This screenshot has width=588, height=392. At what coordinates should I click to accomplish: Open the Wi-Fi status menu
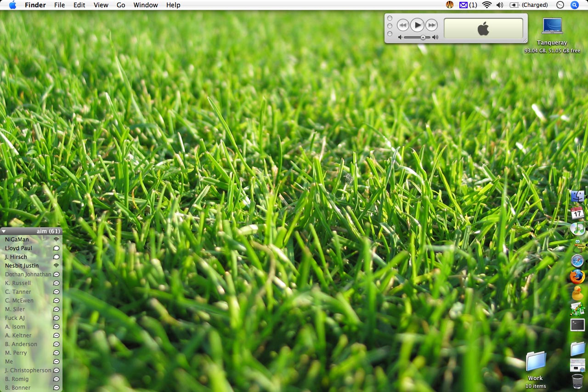click(x=487, y=5)
